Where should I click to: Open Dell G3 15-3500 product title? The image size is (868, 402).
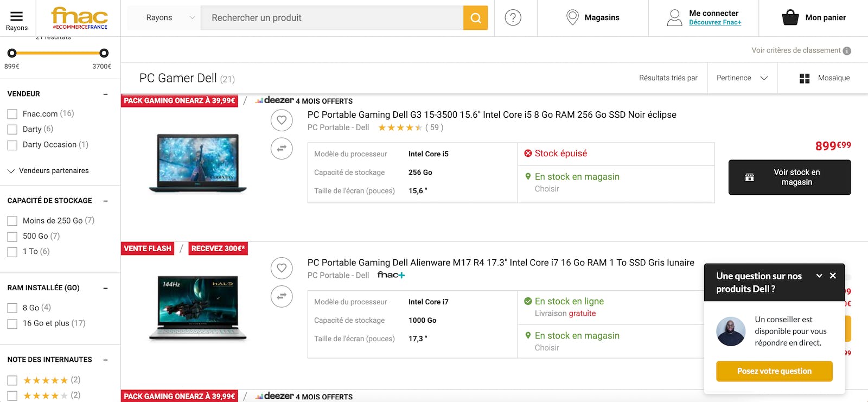[x=492, y=114]
